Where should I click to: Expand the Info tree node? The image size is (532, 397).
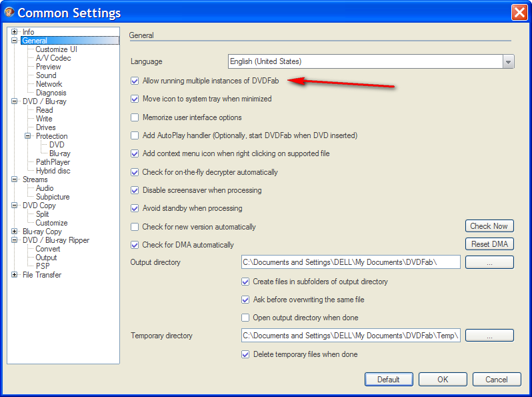14,31
